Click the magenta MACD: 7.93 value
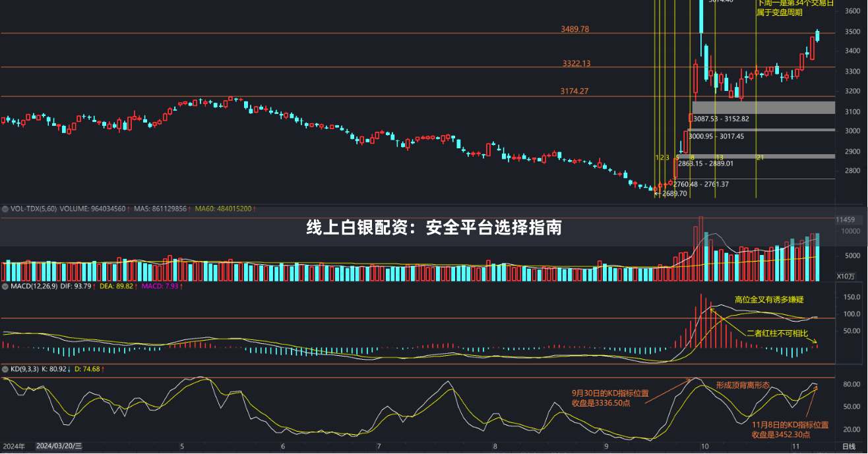The image size is (868, 454). [162, 287]
